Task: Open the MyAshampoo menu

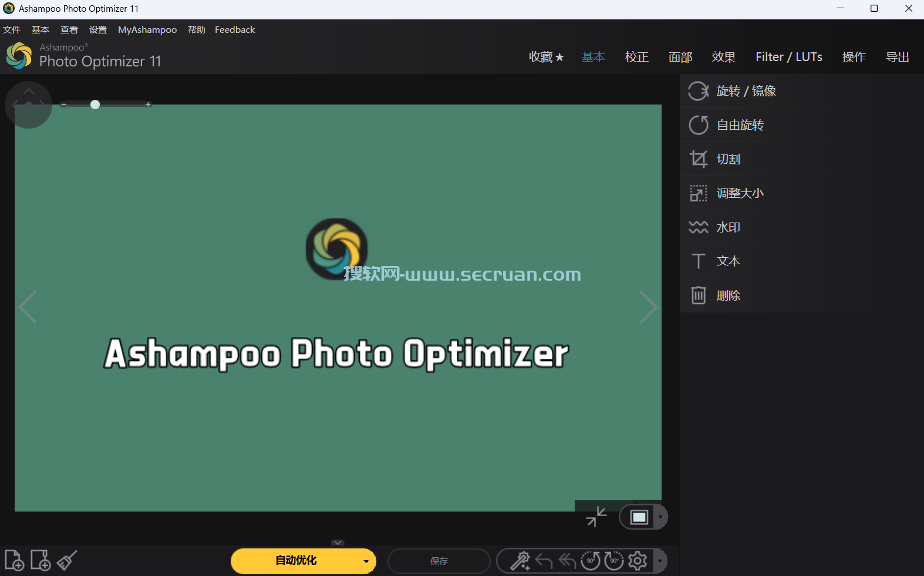Action: pos(147,30)
